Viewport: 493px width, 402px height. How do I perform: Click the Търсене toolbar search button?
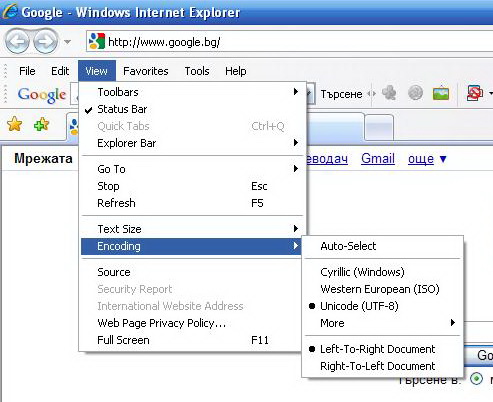click(341, 95)
